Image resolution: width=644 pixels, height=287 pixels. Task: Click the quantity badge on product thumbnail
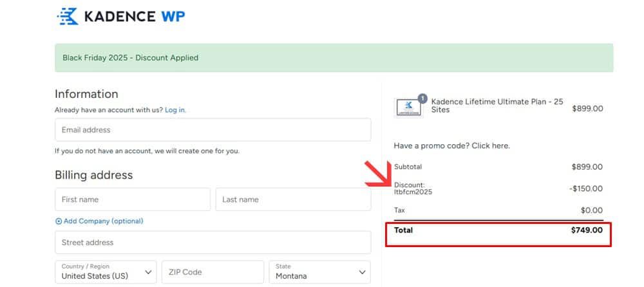pyautogui.click(x=422, y=98)
